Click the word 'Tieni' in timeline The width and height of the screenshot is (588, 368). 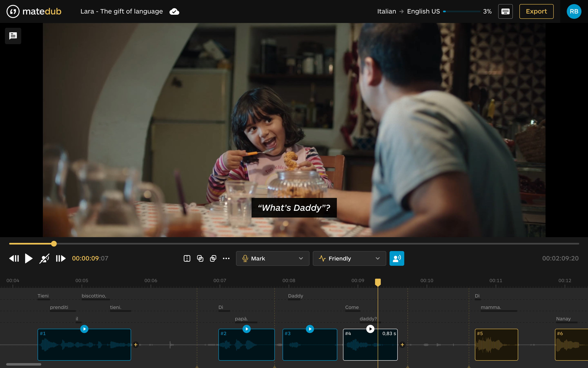tap(43, 296)
